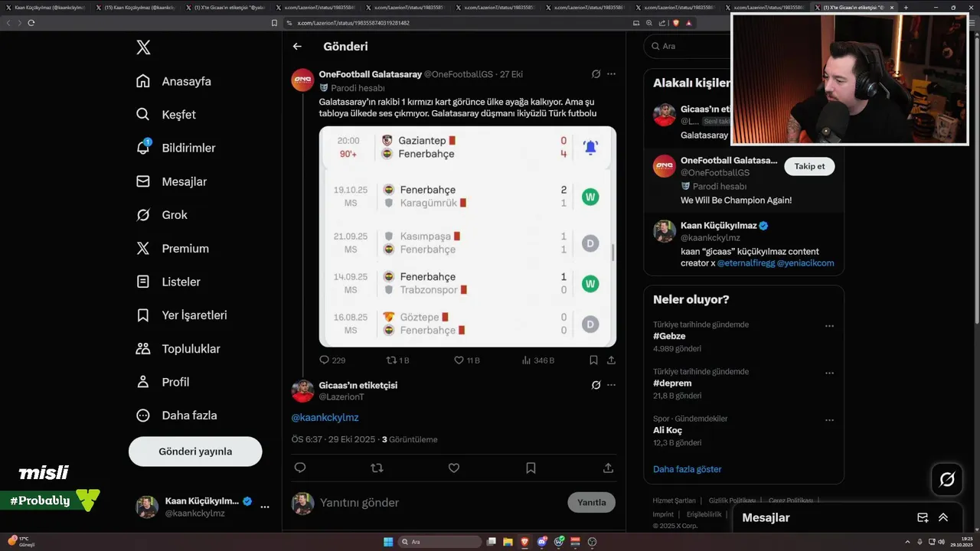Open Mesajlar in the sidebar
The width and height of the screenshot is (980, 551).
[171, 181]
